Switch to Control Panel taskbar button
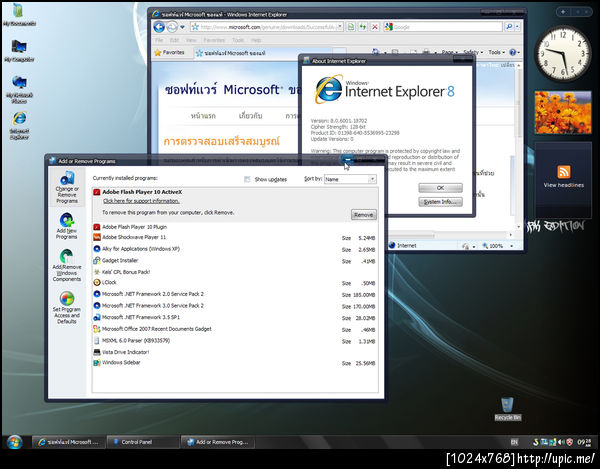 click(142, 442)
